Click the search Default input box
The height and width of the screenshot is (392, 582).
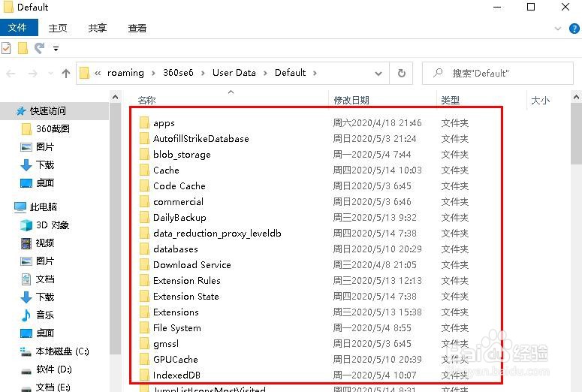[x=497, y=73]
